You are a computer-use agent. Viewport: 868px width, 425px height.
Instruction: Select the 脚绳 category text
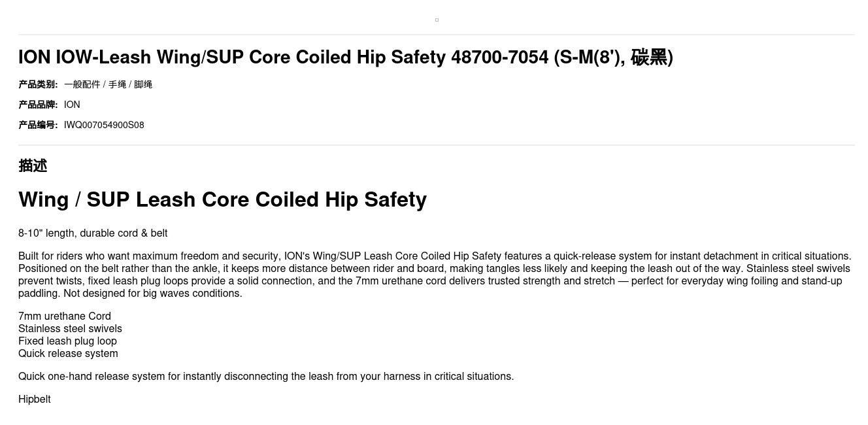[143, 84]
